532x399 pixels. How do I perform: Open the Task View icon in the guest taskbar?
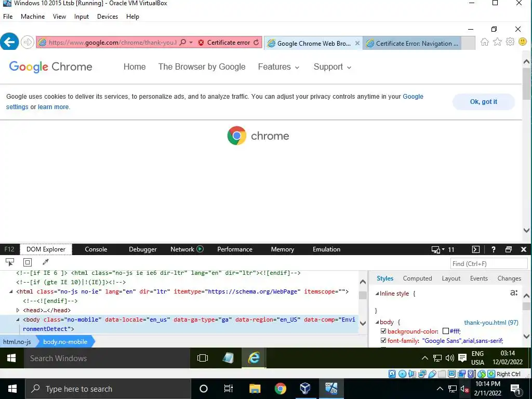(203, 358)
